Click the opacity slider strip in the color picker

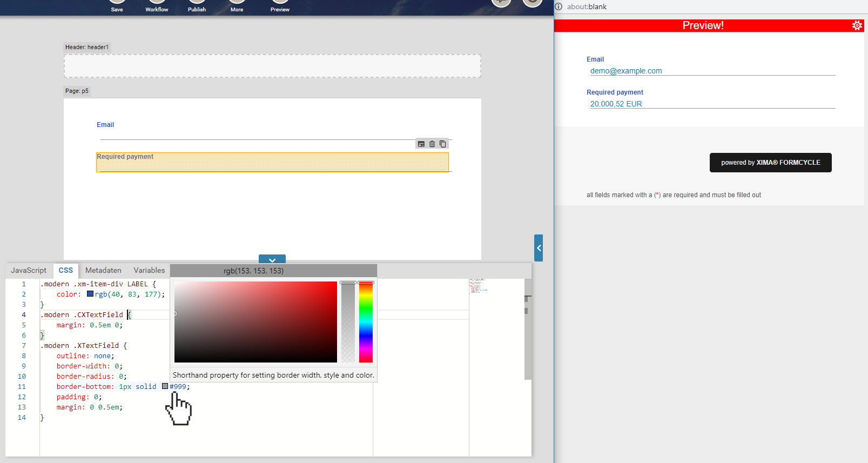click(x=348, y=322)
